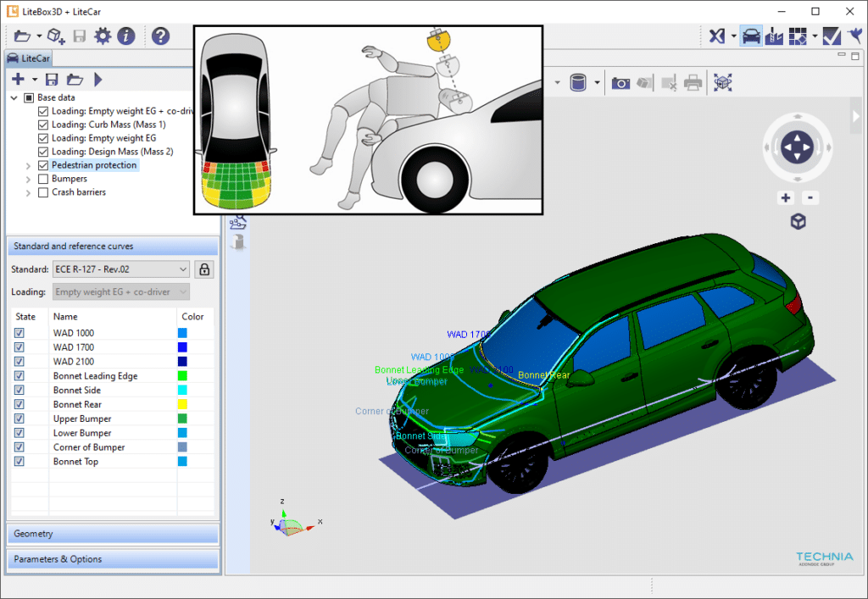Uncheck Pedestrian protection checkbox
The height and width of the screenshot is (599, 868).
(x=43, y=165)
